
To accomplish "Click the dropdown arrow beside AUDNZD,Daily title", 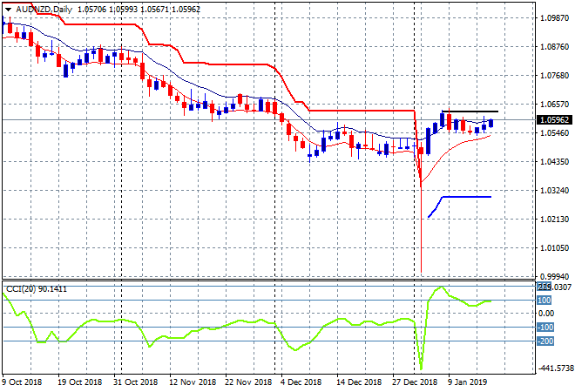I will [x=8, y=8].
